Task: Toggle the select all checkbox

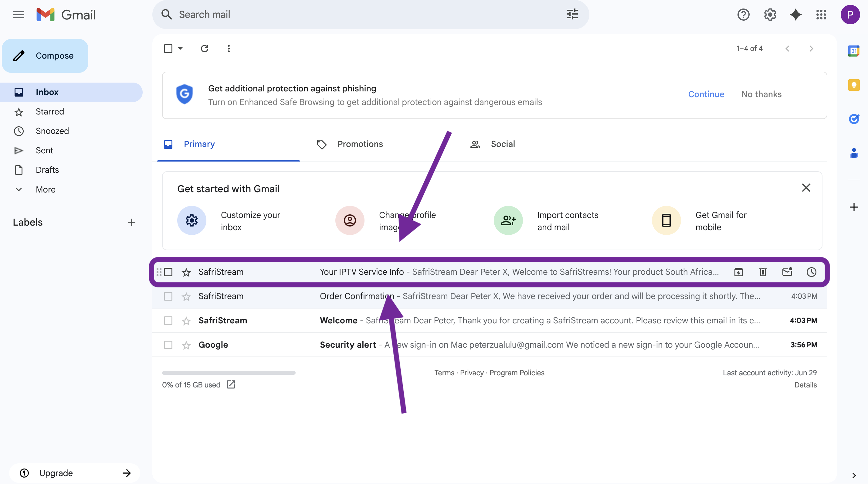Action: [168, 49]
